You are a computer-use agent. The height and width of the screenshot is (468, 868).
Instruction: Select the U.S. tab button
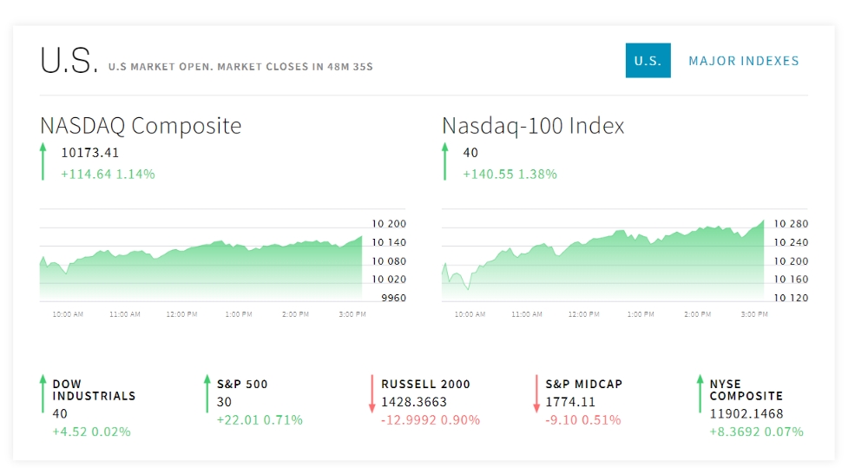click(x=648, y=61)
